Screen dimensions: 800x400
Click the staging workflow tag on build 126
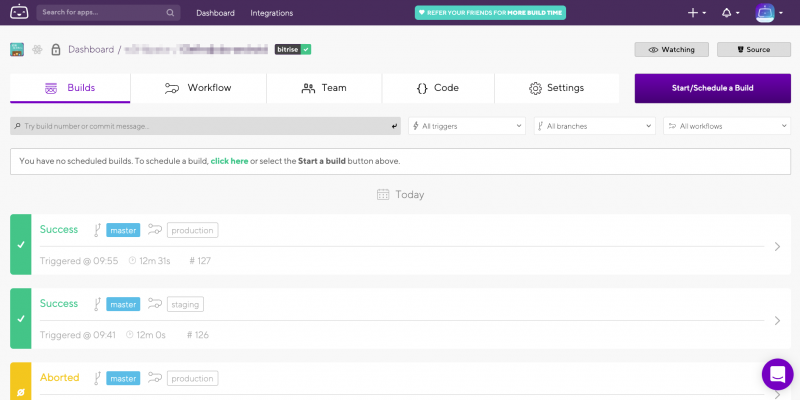tap(186, 304)
